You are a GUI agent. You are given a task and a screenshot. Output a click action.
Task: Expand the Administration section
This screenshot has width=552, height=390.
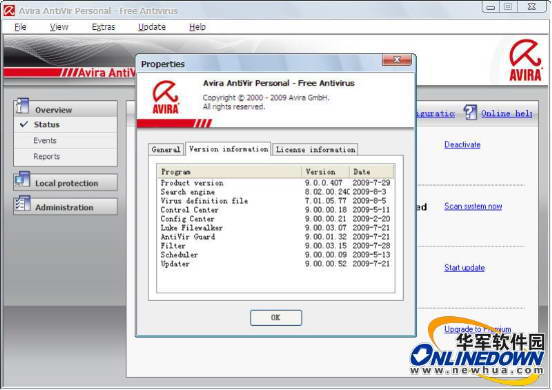(65, 207)
